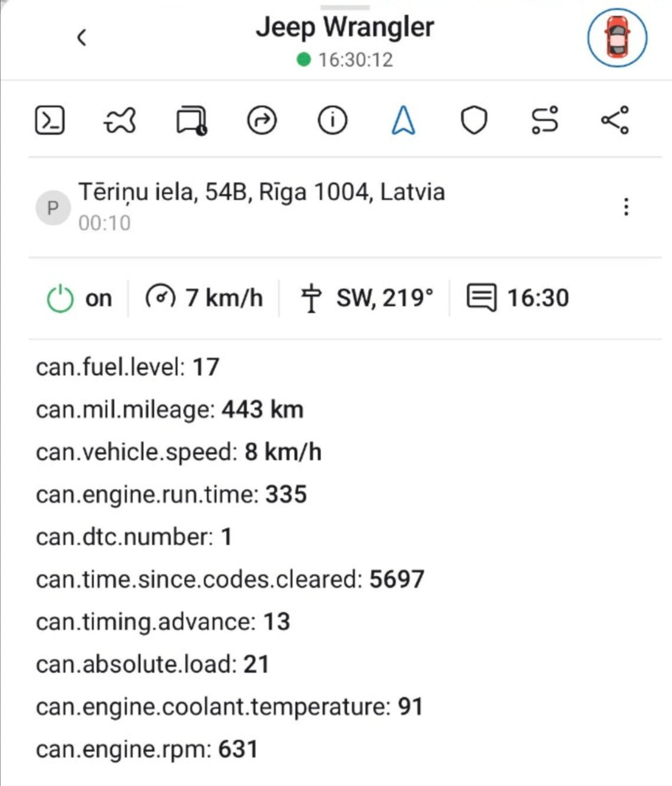Tap the parking P badge

[x=53, y=208]
